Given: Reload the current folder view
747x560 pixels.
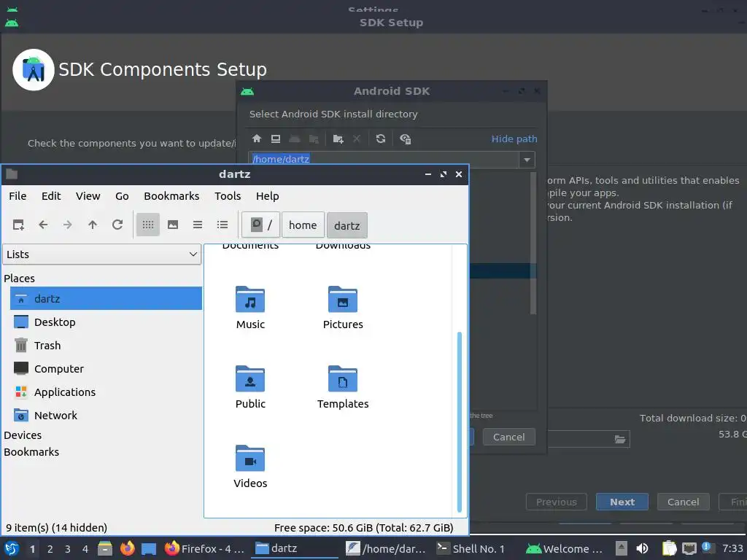Looking at the screenshot, I should tap(117, 225).
